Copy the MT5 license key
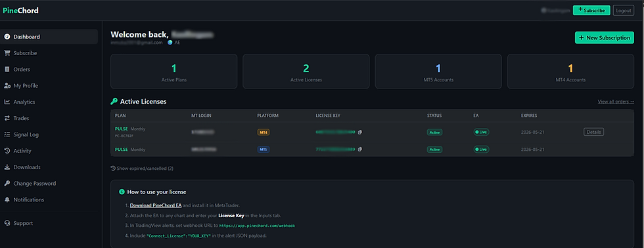This screenshot has width=644, height=248. (x=360, y=149)
